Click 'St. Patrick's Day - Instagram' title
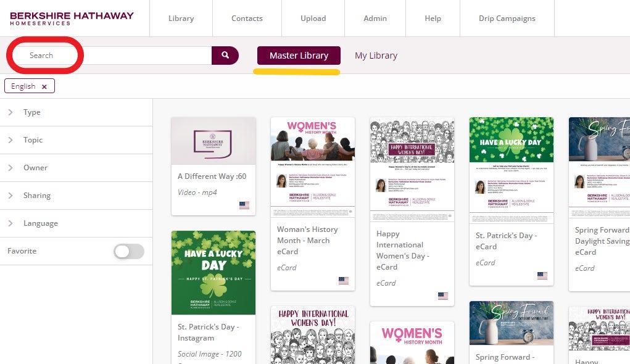 click(208, 333)
